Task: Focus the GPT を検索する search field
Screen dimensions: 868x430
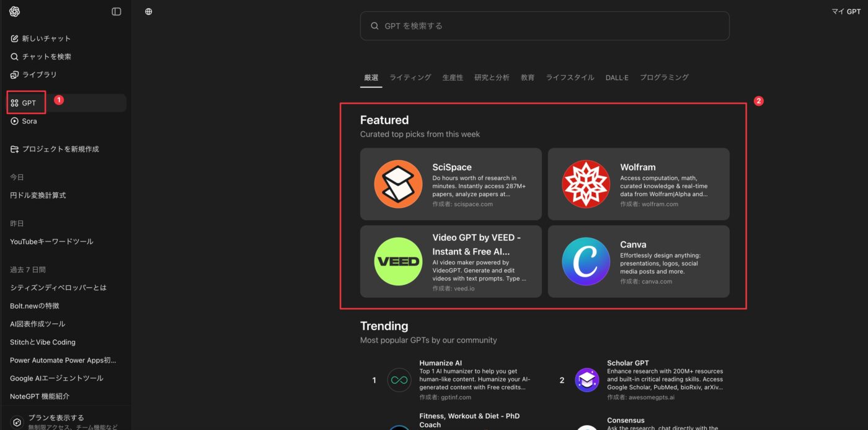Action: pyautogui.click(x=544, y=26)
